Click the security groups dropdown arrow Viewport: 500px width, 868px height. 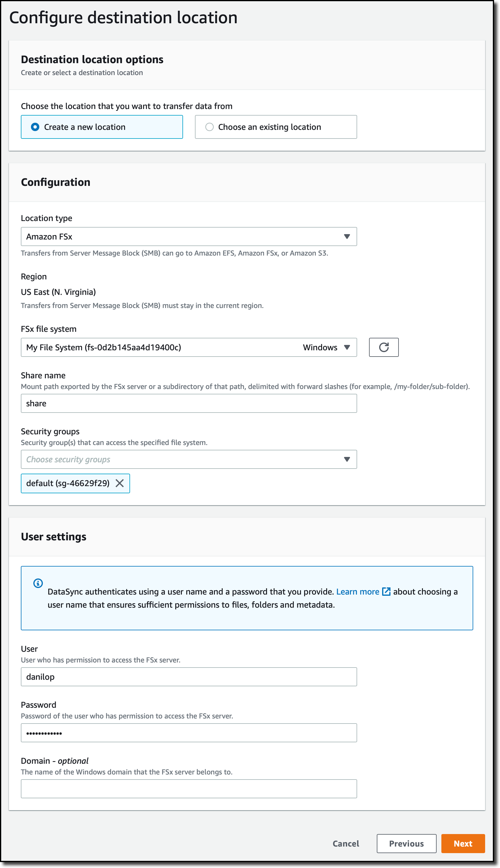pyautogui.click(x=347, y=459)
